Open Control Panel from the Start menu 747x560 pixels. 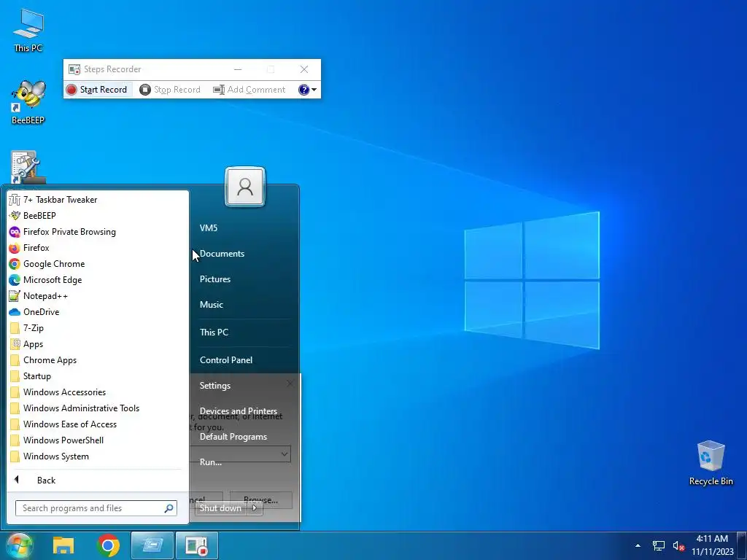226,360
